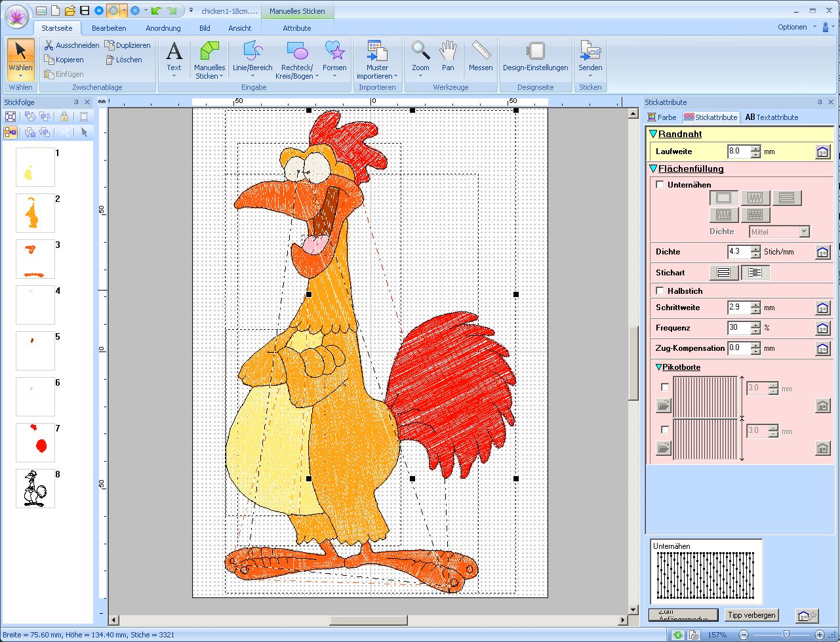This screenshot has height=642, width=840.
Task: Open the Unternähen Dichte Mittel dropdown
Action: pos(804,232)
